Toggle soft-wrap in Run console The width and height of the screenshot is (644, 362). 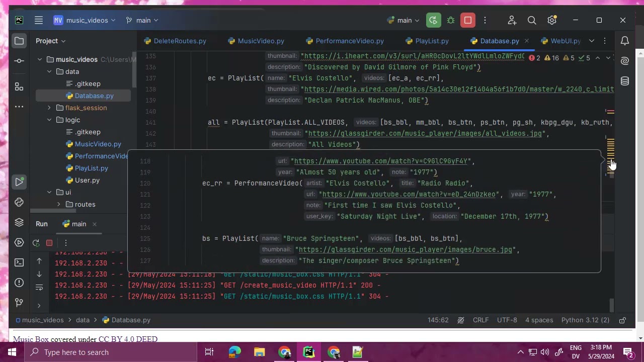click(x=39, y=288)
